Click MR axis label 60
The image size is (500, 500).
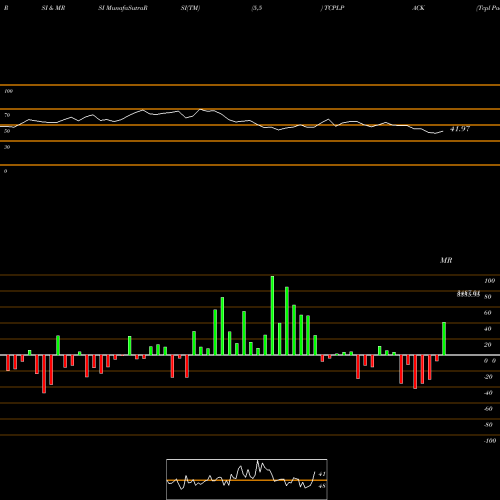(488, 313)
